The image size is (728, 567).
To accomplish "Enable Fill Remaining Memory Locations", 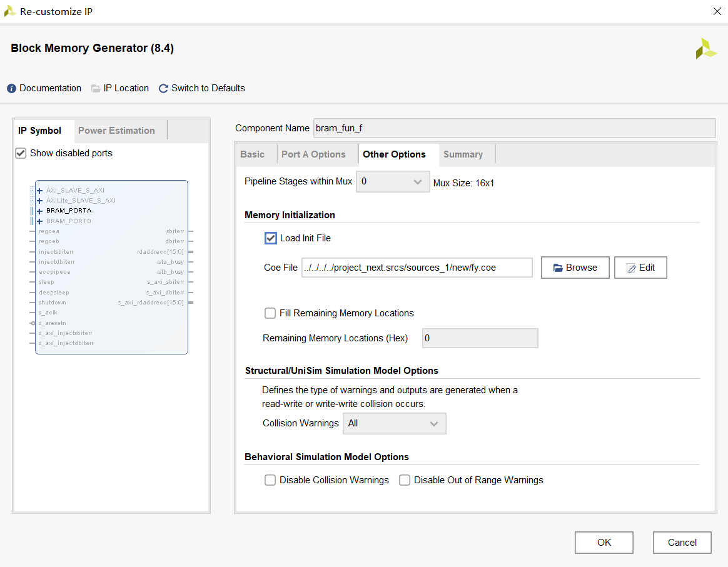I will click(x=270, y=313).
